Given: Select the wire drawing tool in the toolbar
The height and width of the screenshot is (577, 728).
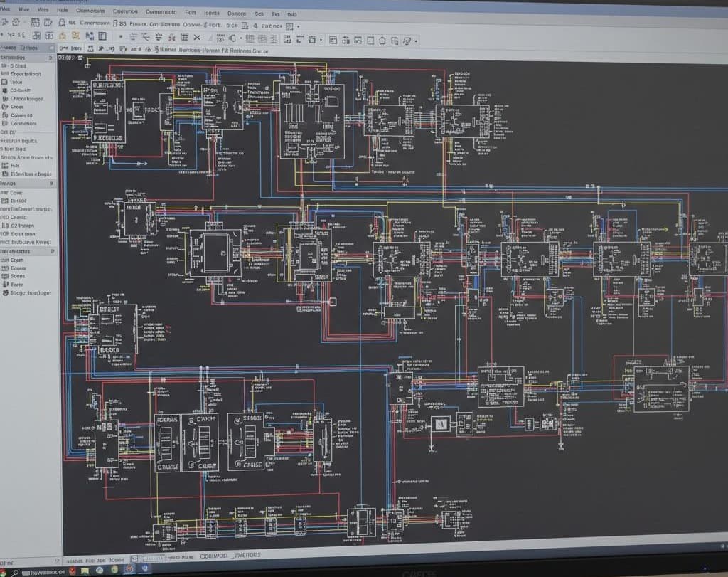Looking at the screenshot, I should [146, 37].
